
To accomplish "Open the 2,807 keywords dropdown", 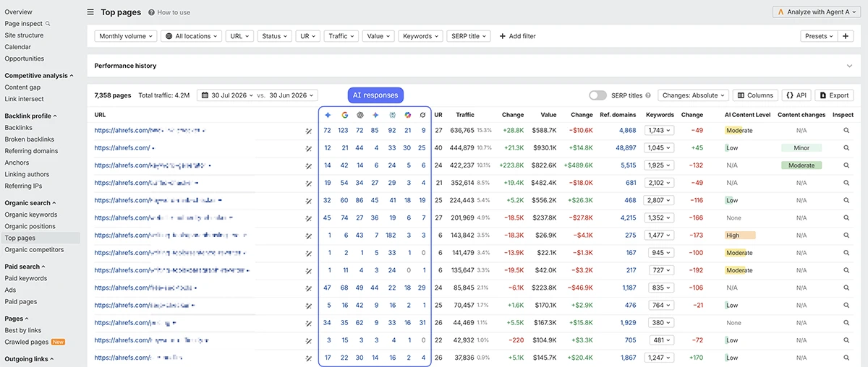I will tap(660, 200).
